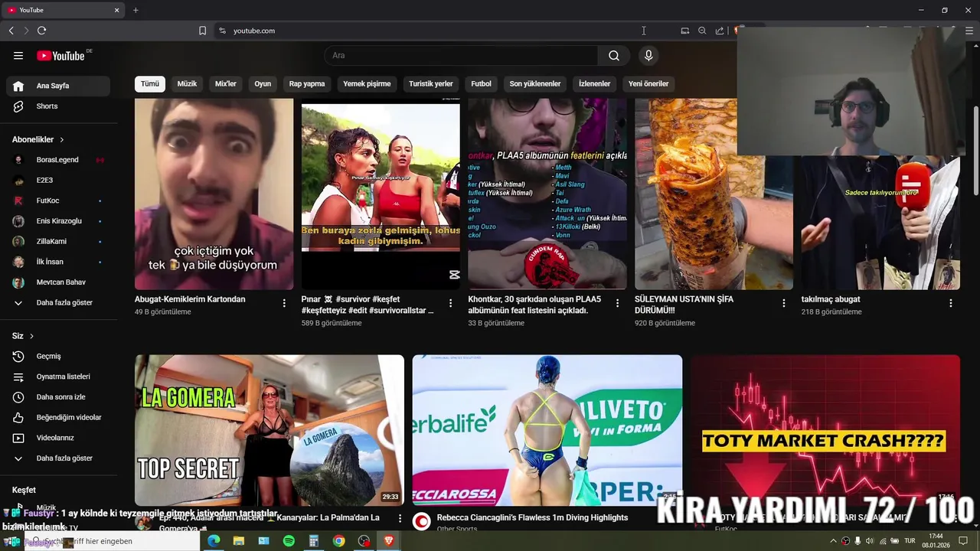980x551 pixels.
Task: Expand Siz list with Daha fazla göster
Action: click(x=58, y=458)
